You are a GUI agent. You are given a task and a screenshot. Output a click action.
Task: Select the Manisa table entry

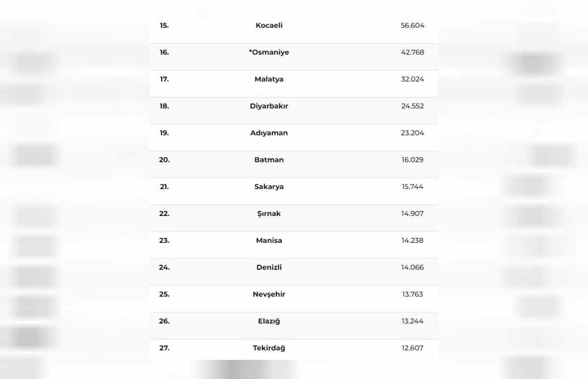(269, 241)
